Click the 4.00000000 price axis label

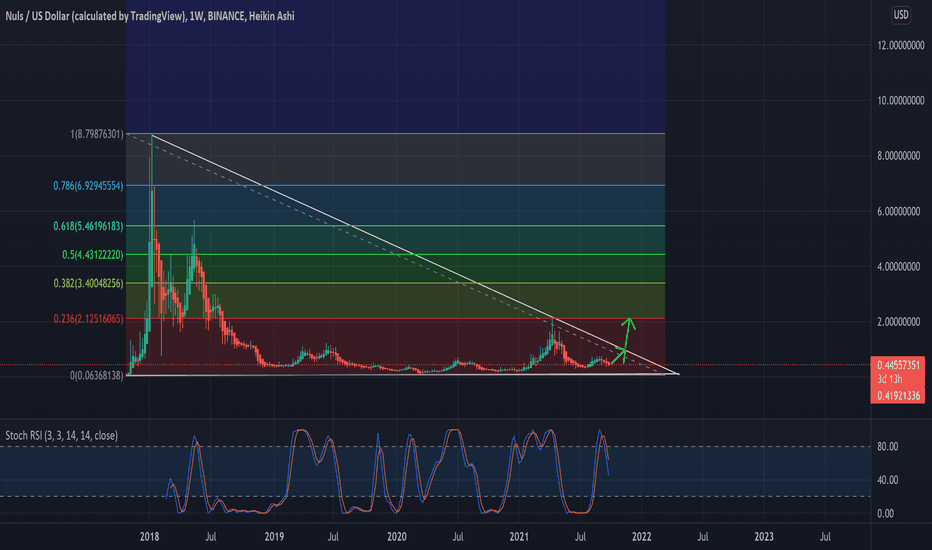tap(899, 266)
